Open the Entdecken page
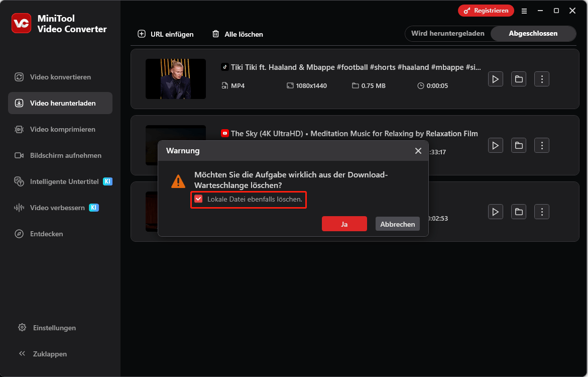The image size is (588, 377). point(60,234)
